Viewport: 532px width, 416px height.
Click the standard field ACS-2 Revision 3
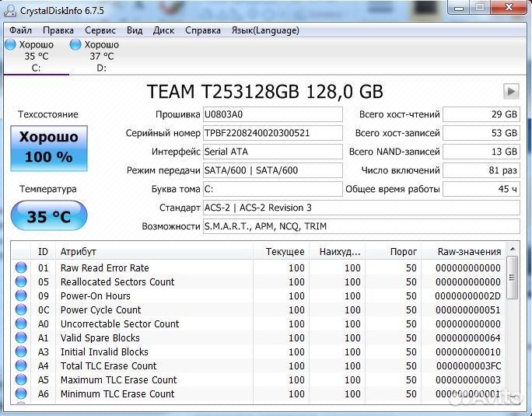point(362,208)
